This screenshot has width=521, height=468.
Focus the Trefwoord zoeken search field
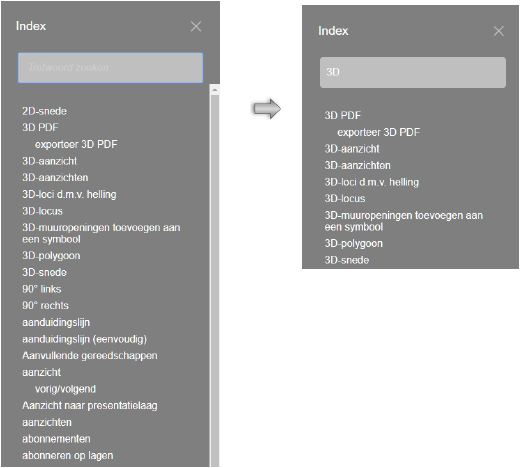110,68
